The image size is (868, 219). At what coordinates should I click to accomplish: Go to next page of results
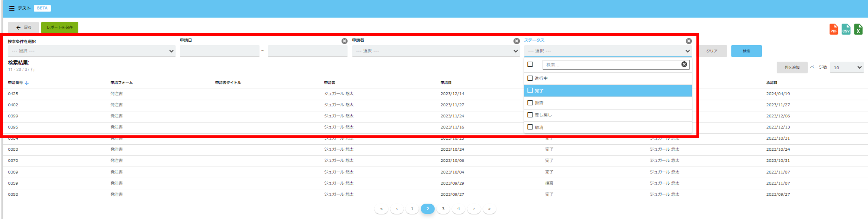click(x=474, y=209)
